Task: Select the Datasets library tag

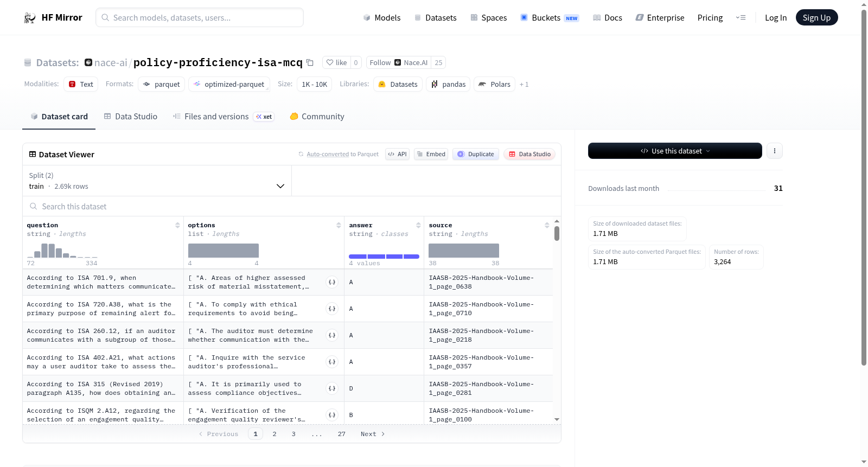Action: tap(398, 84)
